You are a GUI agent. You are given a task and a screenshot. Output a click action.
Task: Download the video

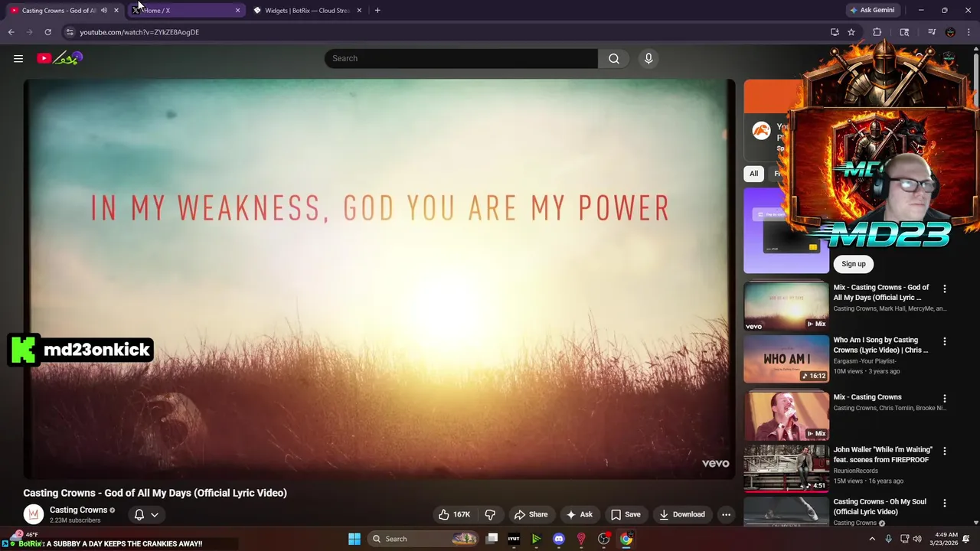[681, 514]
